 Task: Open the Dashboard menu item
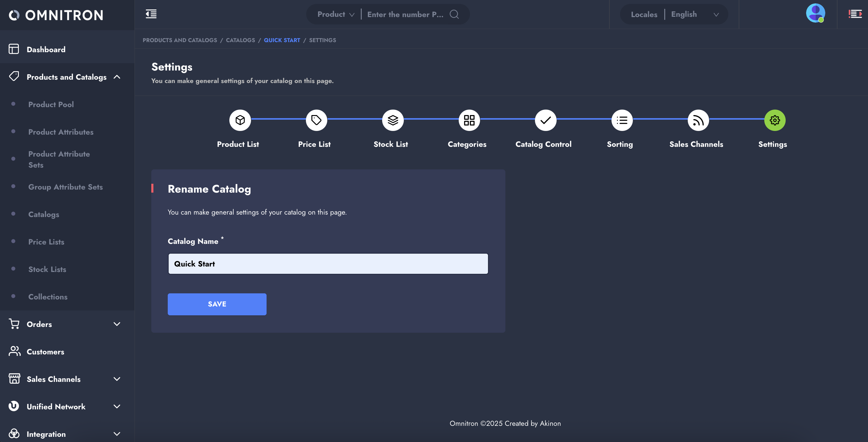tap(46, 49)
